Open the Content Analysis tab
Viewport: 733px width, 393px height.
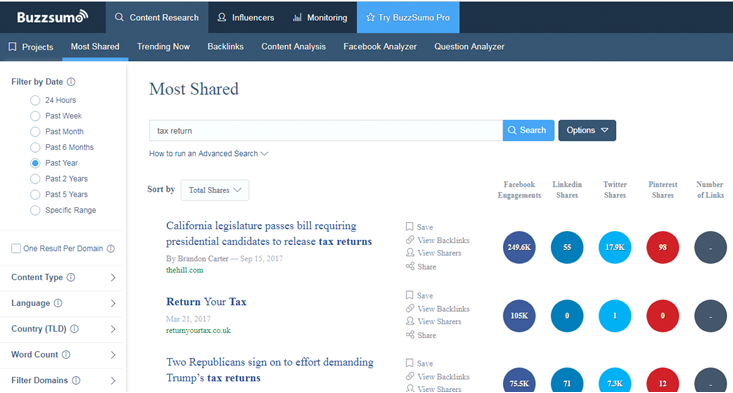tap(294, 46)
